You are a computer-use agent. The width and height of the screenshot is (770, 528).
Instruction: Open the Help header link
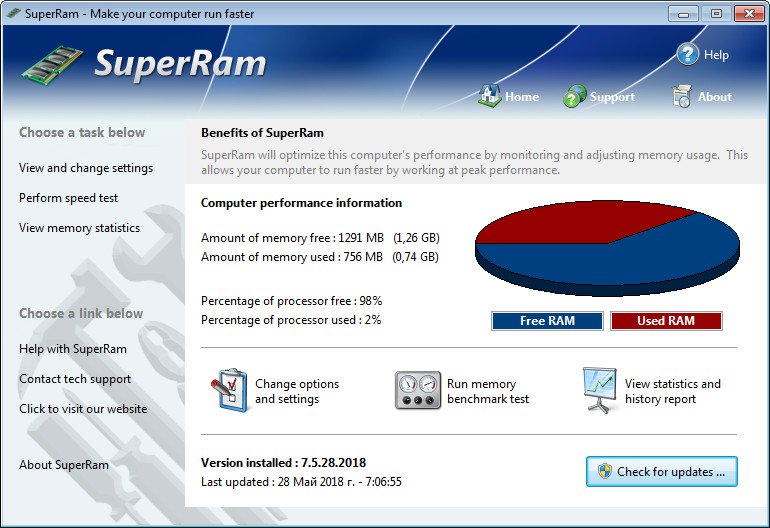point(716,55)
